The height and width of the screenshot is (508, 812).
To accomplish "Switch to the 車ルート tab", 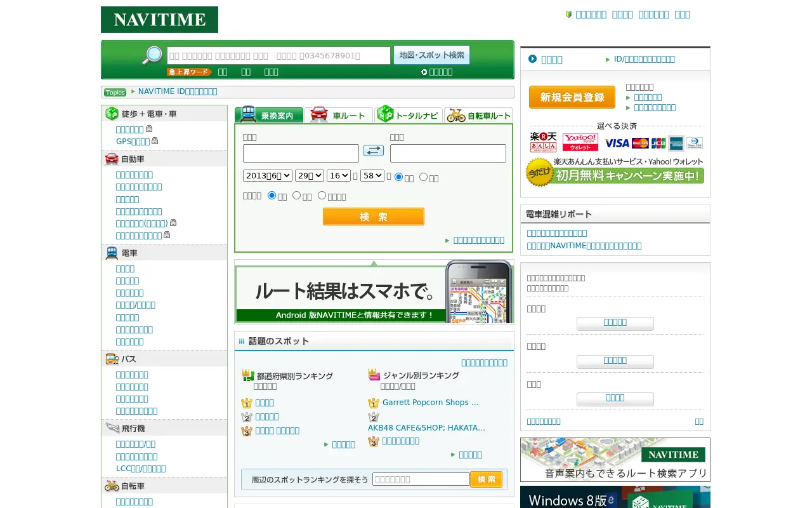I will click(x=339, y=114).
